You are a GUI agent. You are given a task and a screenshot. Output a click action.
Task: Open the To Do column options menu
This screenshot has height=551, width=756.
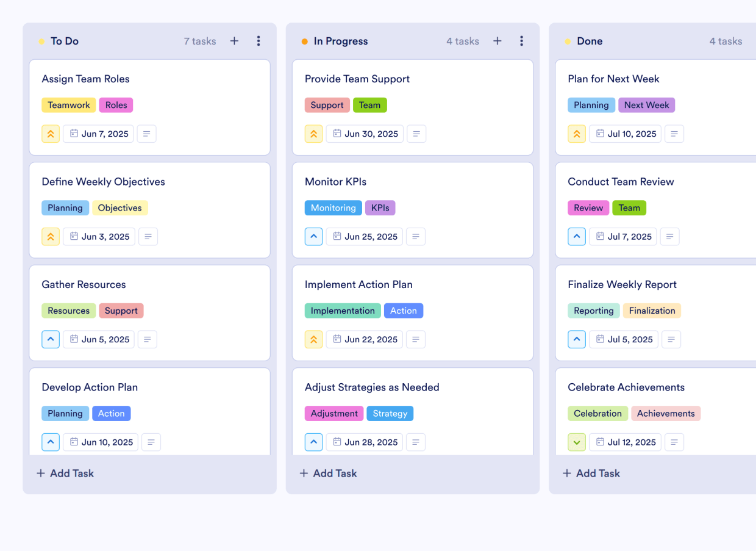coord(259,41)
